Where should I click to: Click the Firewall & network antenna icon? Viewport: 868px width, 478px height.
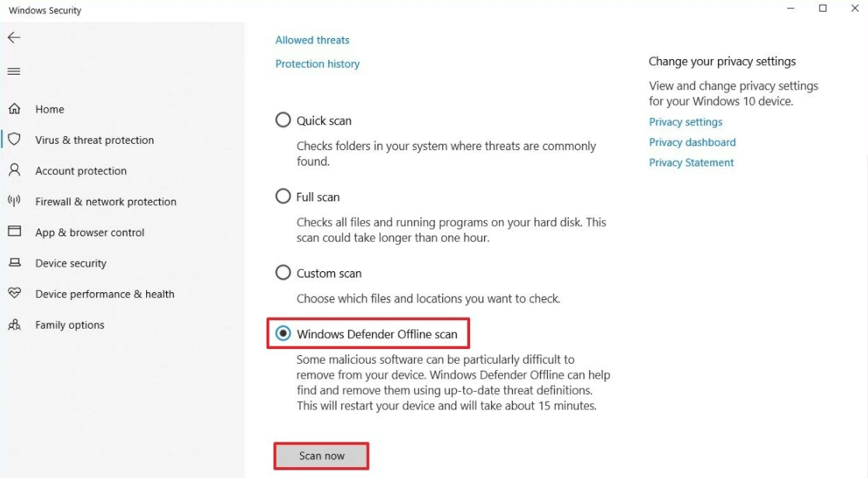(15, 201)
